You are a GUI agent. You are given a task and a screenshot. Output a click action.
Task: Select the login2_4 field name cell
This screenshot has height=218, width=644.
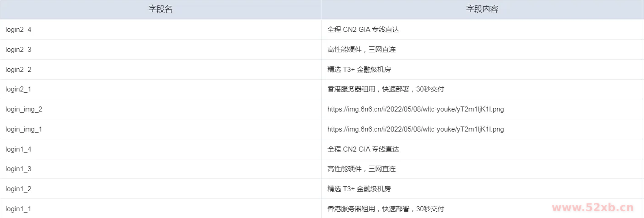pos(18,30)
